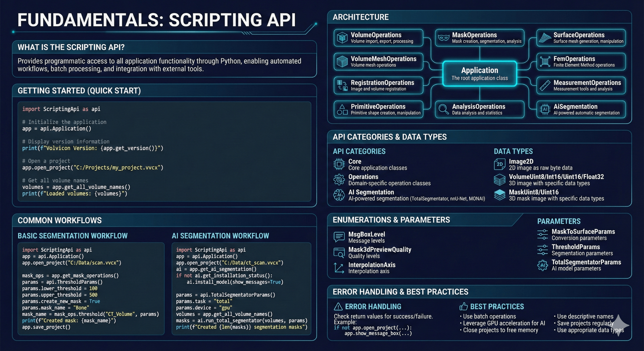Viewport: 644px width, 351px height.
Task: Select the MeasurementOperations ruler icon
Action: pyautogui.click(x=545, y=85)
